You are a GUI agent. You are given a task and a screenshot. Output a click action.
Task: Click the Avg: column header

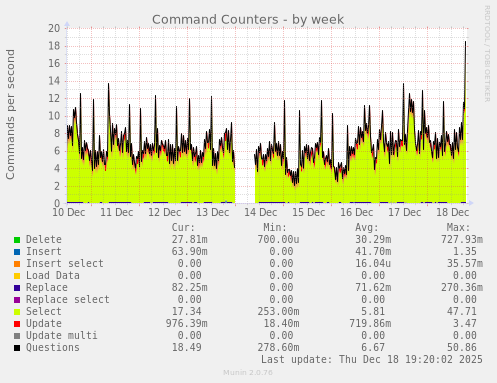click(367, 228)
